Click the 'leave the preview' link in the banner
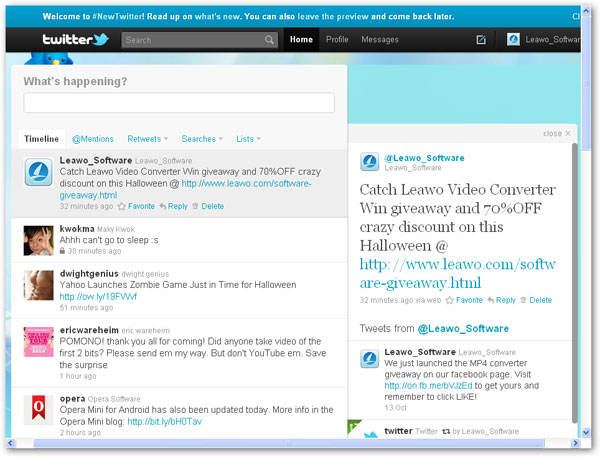600x457 pixels. pyautogui.click(x=333, y=16)
